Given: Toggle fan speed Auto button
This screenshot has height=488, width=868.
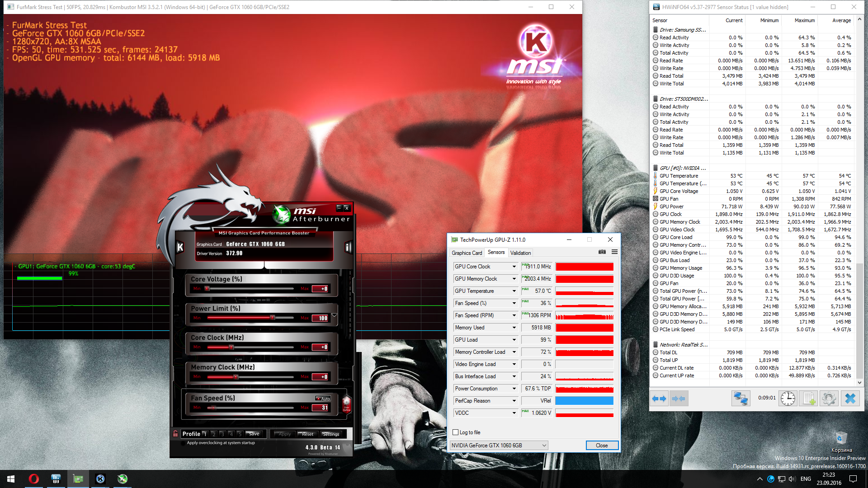Looking at the screenshot, I should point(324,399).
